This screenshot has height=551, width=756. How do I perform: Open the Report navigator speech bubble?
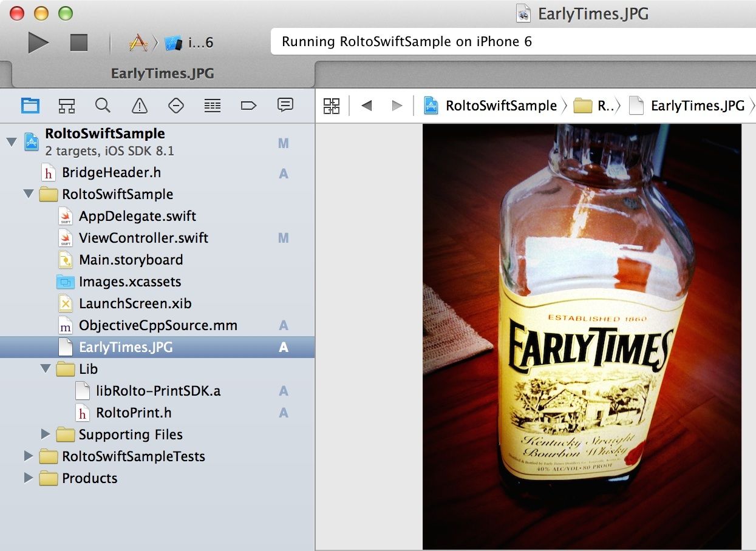(x=285, y=105)
